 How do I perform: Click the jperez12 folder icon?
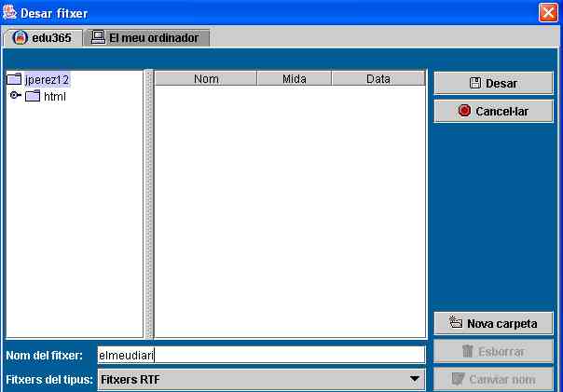click(x=14, y=79)
